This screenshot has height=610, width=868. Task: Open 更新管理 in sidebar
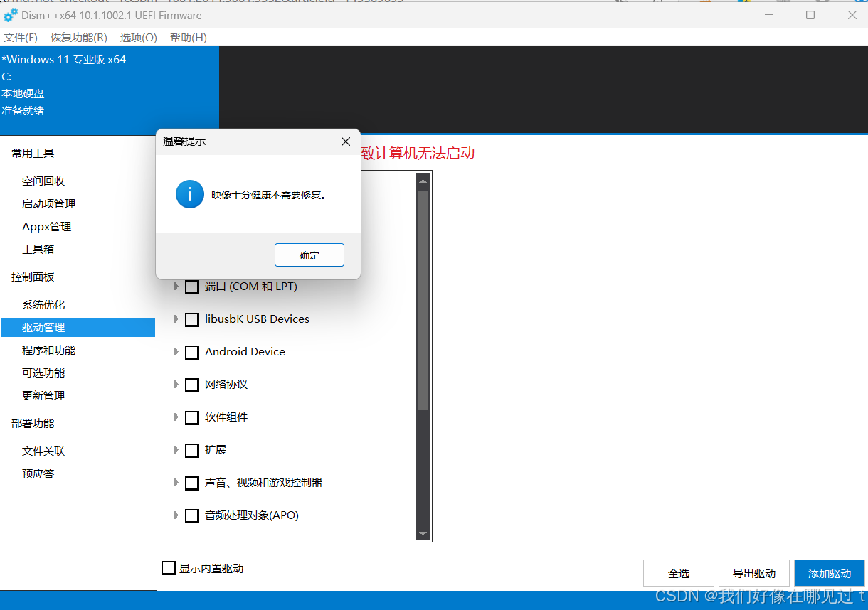[x=43, y=396]
